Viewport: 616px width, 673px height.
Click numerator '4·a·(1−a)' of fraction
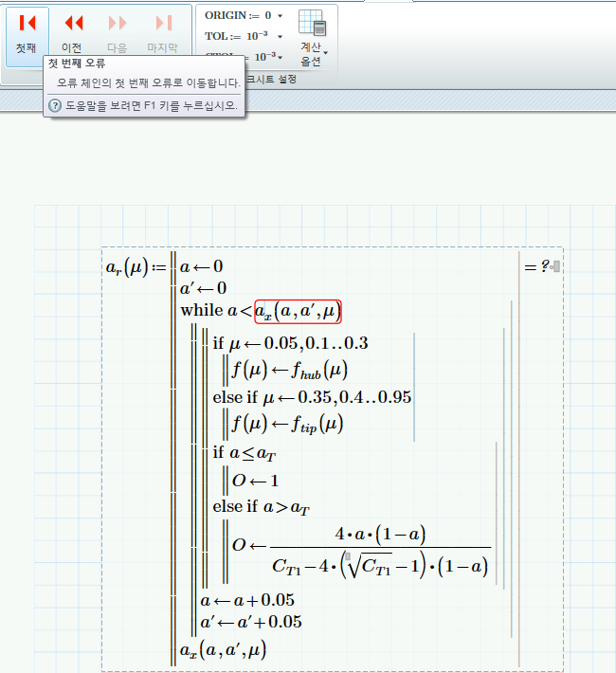pyautogui.click(x=380, y=535)
